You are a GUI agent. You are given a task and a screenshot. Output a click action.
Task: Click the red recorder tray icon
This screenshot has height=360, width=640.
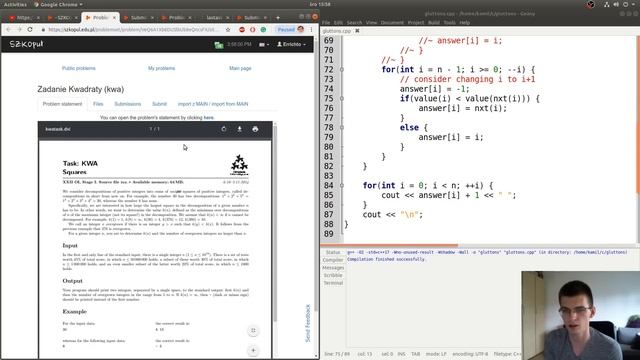tap(590, 4)
